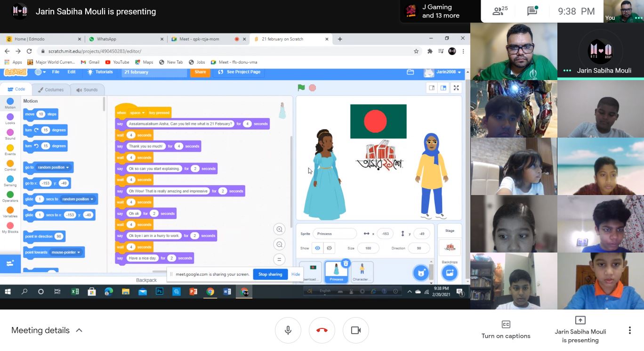Zoom out of the code workspace
644x351 pixels.
279,245
